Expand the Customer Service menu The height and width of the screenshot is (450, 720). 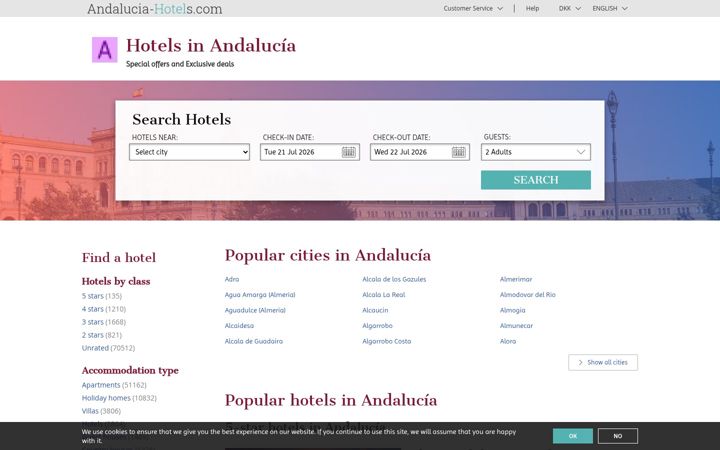[x=473, y=8]
